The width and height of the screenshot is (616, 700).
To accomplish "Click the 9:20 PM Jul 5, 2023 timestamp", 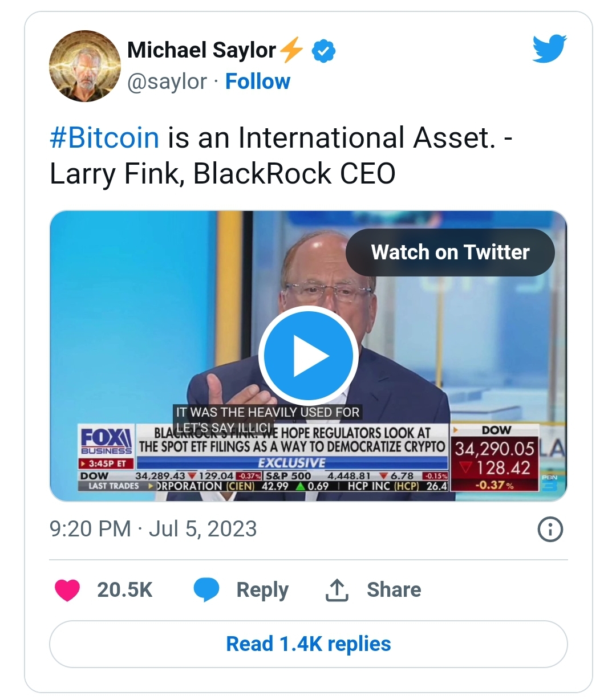I will (x=153, y=529).
